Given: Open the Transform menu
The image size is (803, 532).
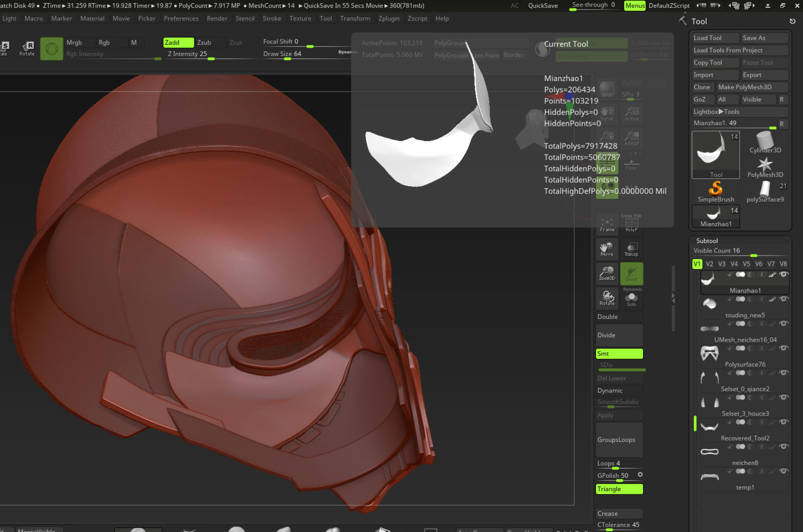Looking at the screenshot, I should pyautogui.click(x=355, y=18).
